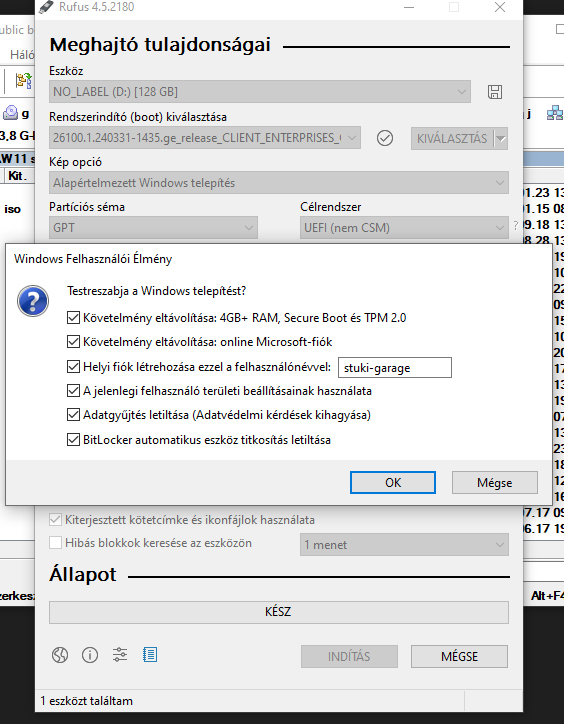Open the boot selection ISO dropdown

tap(205, 138)
